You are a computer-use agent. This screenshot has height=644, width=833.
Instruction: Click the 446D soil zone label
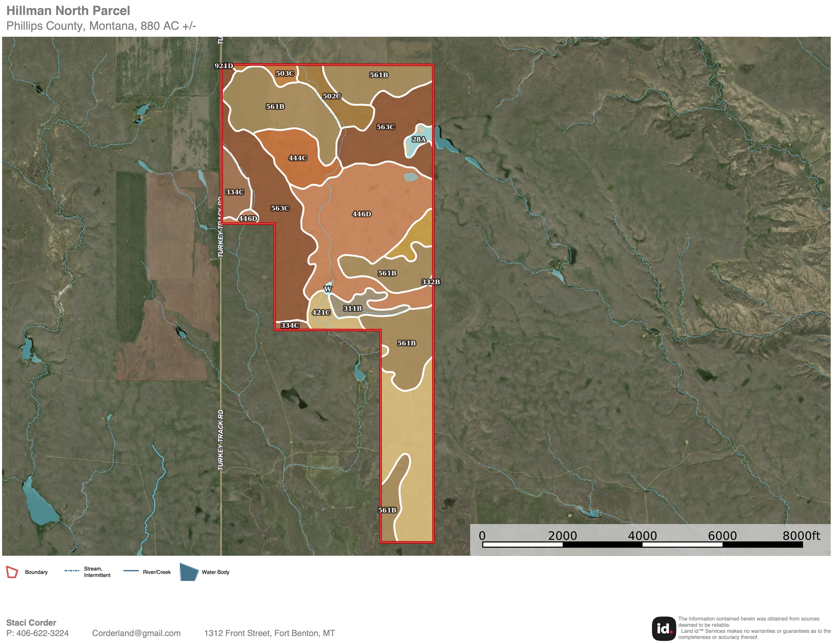coord(362,214)
